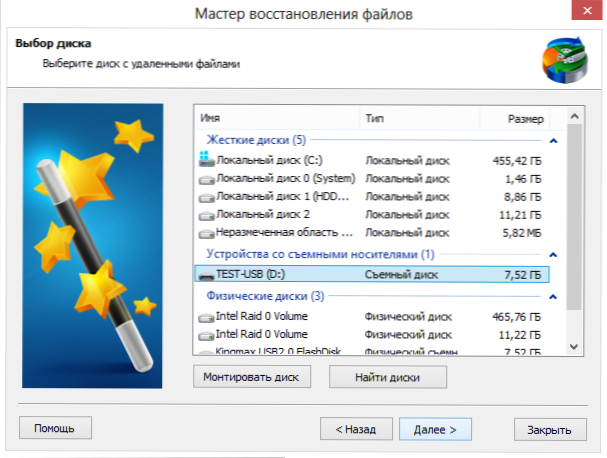Sort the list by the Имя column header
This screenshot has height=458, width=607.
pos(277,118)
